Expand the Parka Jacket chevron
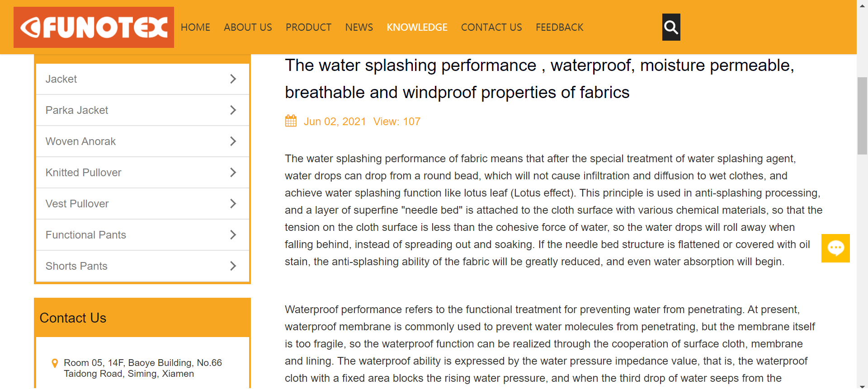Viewport: 868px width, 389px height. click(233, 110)
